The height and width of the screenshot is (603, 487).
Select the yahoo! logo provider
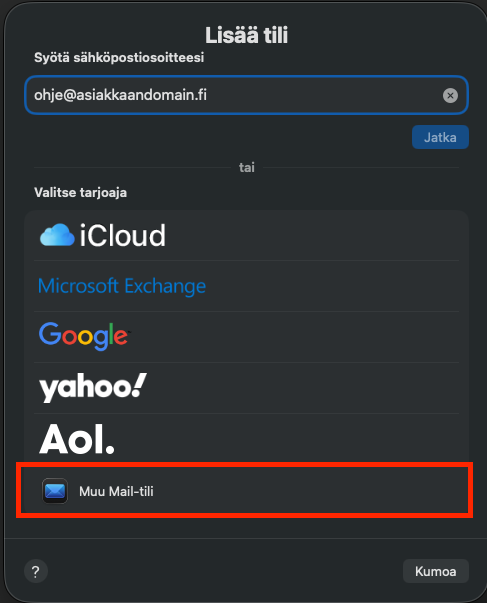point(93,388)
